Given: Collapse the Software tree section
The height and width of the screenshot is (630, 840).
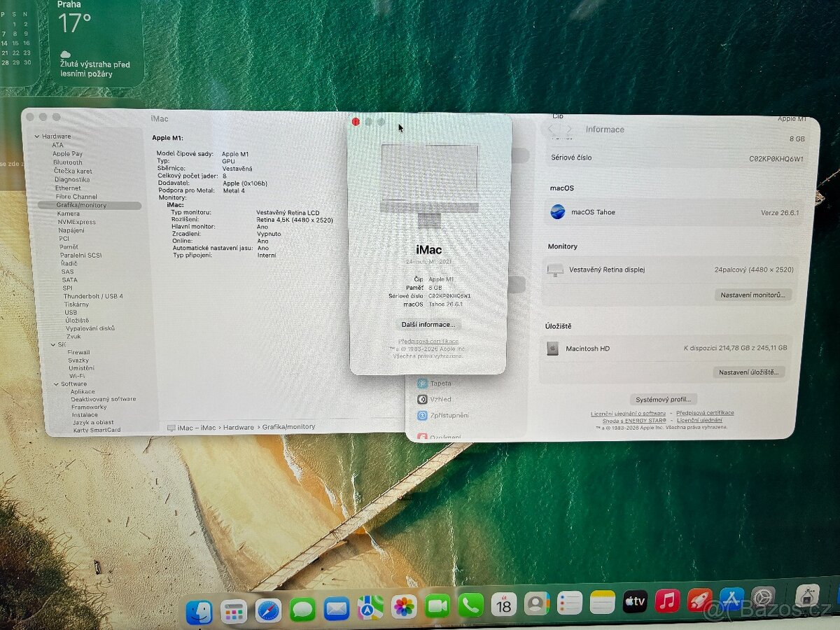Looking at the screenshot, I should tap(56, 384).
